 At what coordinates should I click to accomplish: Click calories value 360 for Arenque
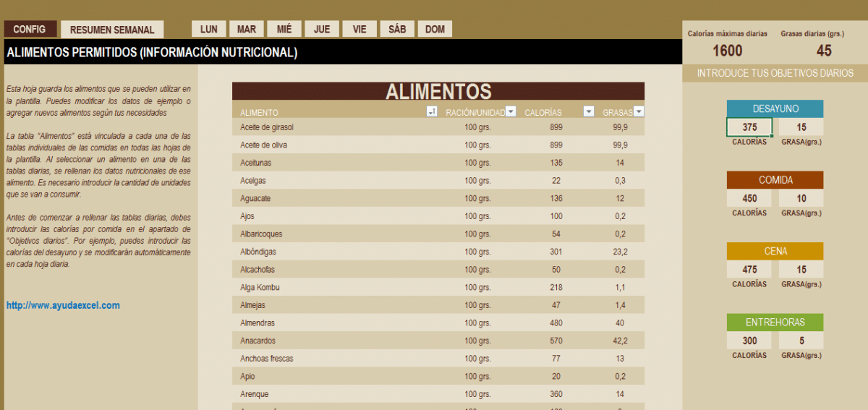(556, 394)
